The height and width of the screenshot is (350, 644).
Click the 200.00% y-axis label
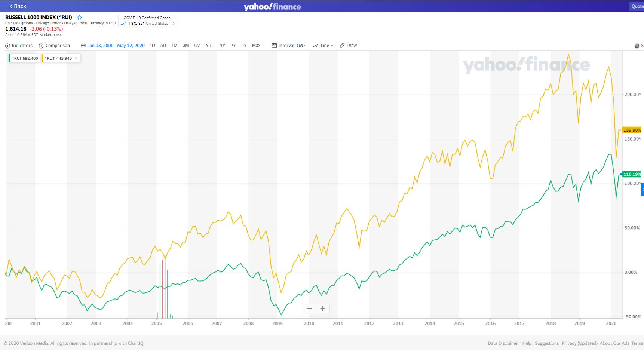coord(633,95)
